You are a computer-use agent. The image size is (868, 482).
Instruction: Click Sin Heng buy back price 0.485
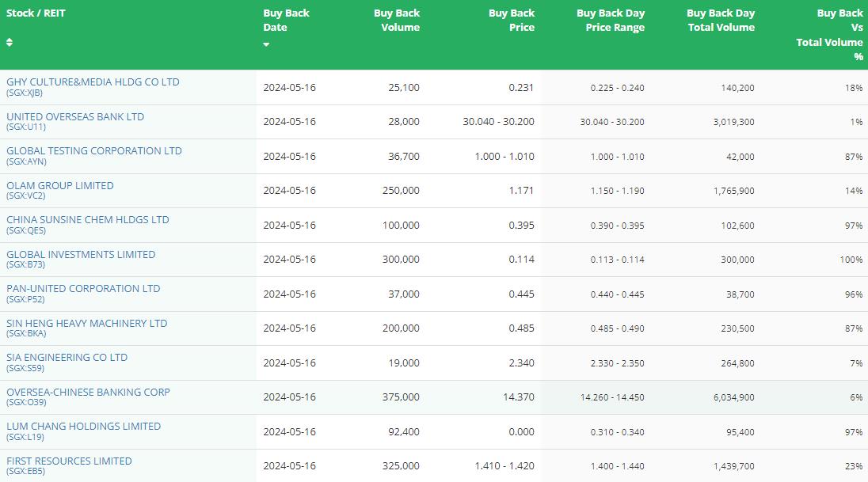click(521, 328)
